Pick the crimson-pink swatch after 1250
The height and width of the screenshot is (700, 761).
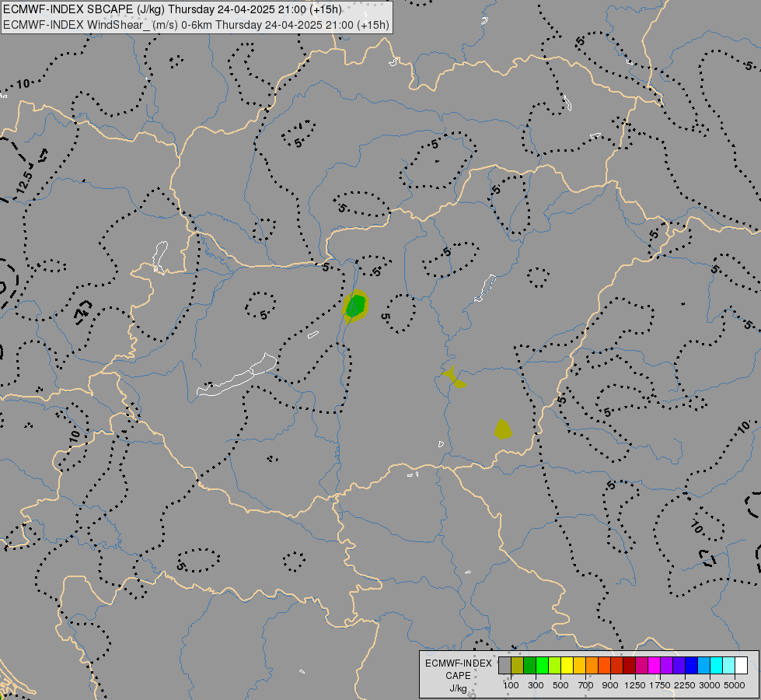tap(641, 665)
